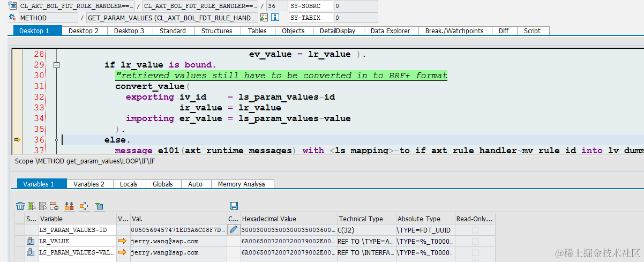Toggle Read-Only checkbox for LS_PARAM_VALUES-ID
The image size is (644, 262).
pyautogui.click(x=475, y=230)
